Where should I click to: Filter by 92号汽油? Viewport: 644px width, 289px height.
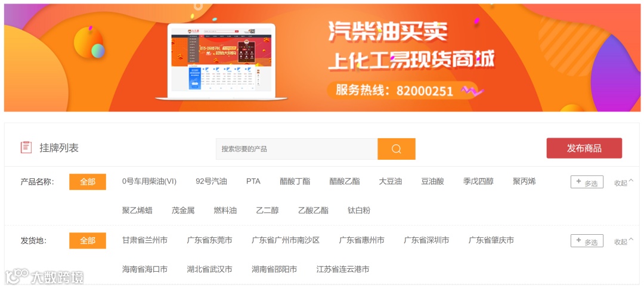click(x=211, y=182)
